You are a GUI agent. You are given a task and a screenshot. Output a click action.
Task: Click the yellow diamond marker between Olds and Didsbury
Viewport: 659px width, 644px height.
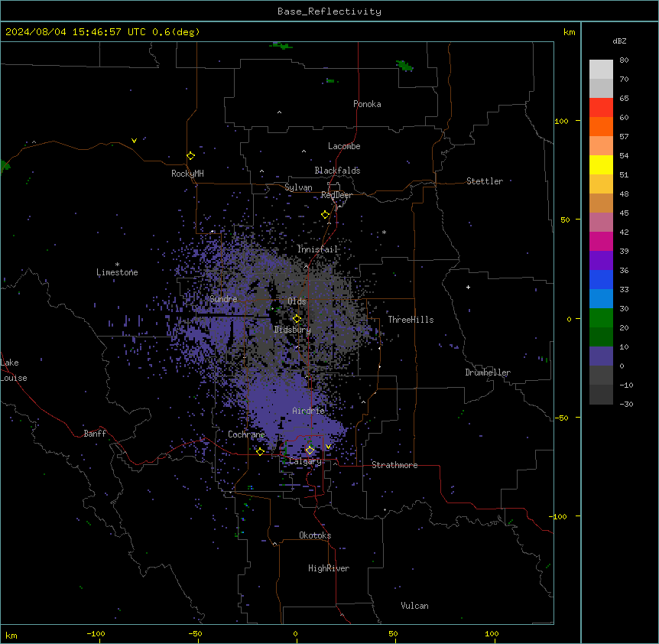[297, 319]
